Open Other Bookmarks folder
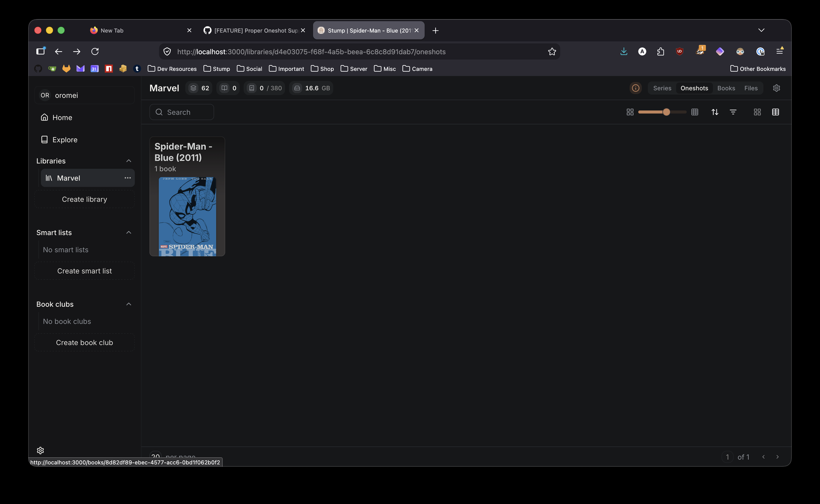The image size is (820, 504). coord(758,69)
